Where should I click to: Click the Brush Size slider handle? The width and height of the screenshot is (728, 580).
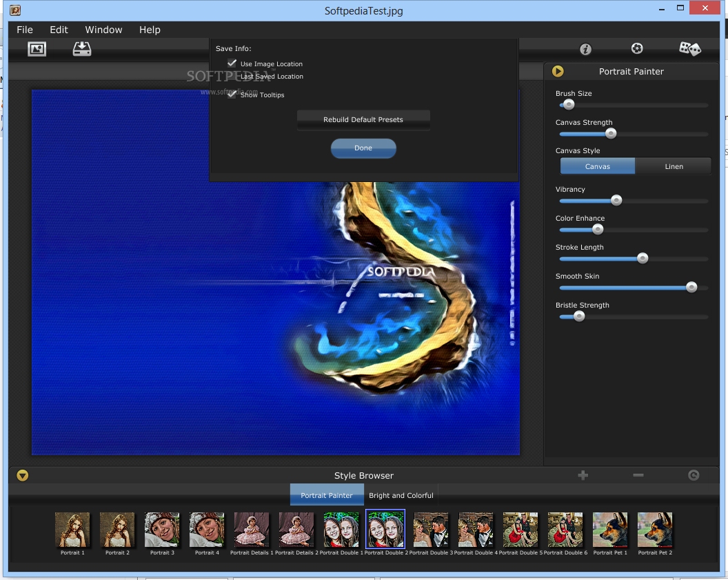[569, 105]
